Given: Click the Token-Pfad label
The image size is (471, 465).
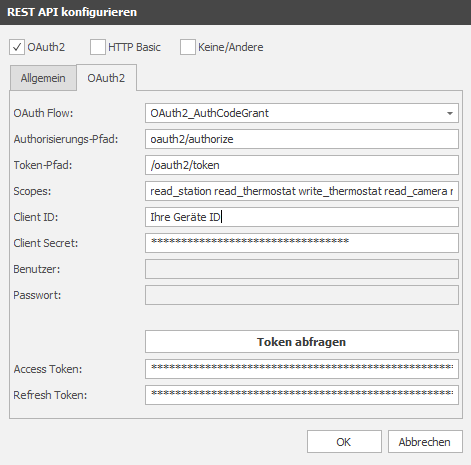Looking at the screenshot, I should [x=43, y=165].
